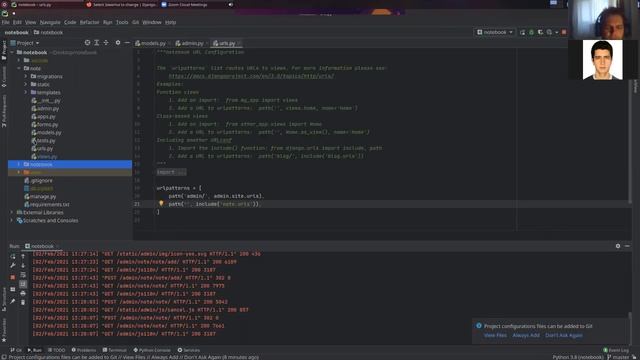640x360 pixels.
Task: Click the Django docs URL in editor comment
Action: pos(251,76)
